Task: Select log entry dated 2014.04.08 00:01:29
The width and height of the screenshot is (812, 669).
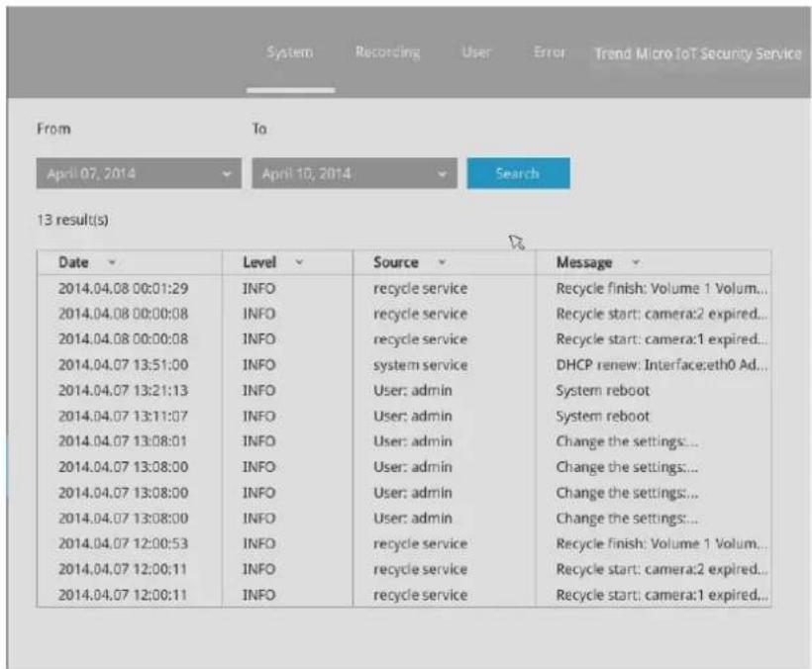Action: (123, 288)
